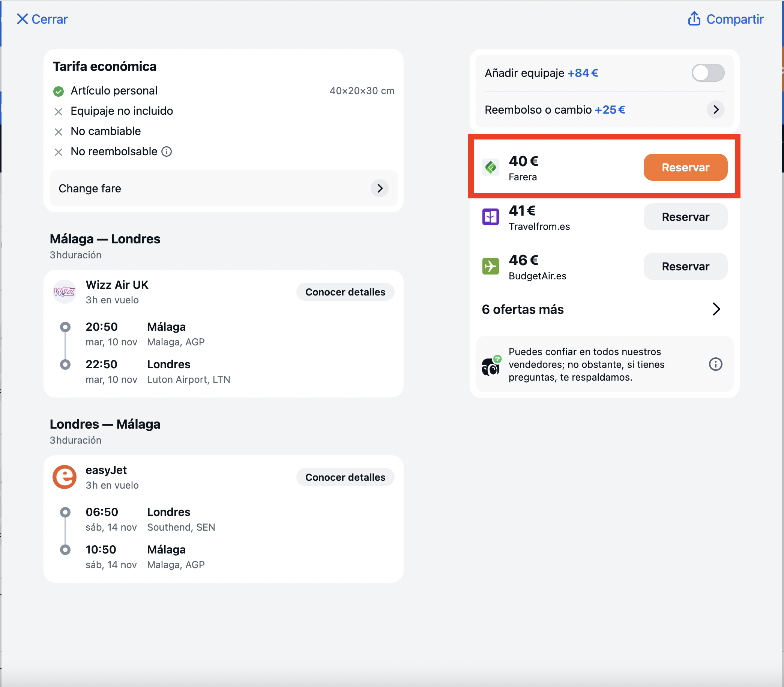
Task: Click Luton Airport, LTN text
Action: click(189, 379)
